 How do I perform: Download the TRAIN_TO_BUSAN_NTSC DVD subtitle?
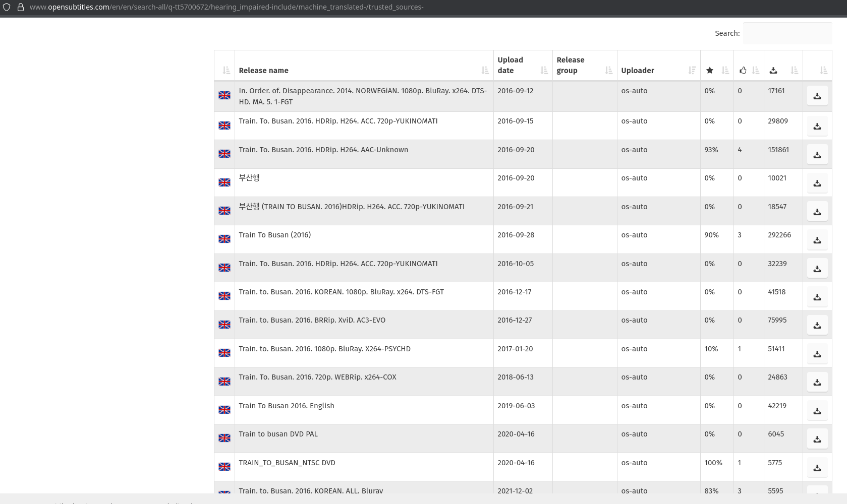pos(817,468)
